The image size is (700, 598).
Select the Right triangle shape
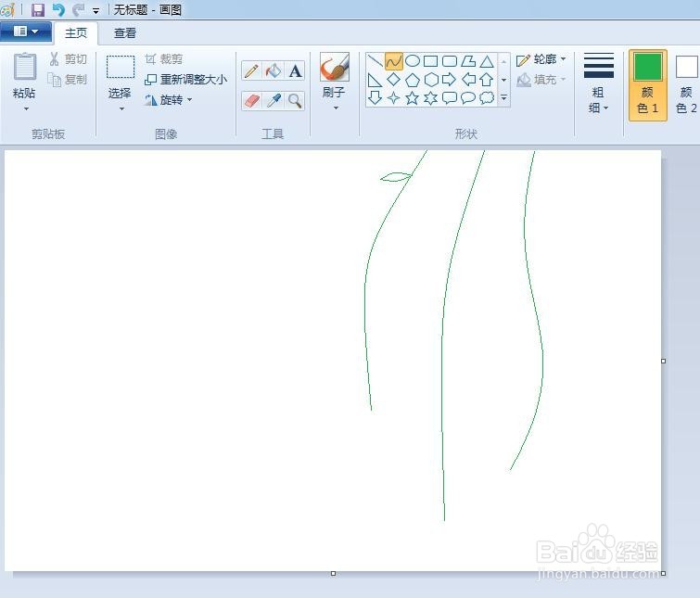tap(375, 80)
